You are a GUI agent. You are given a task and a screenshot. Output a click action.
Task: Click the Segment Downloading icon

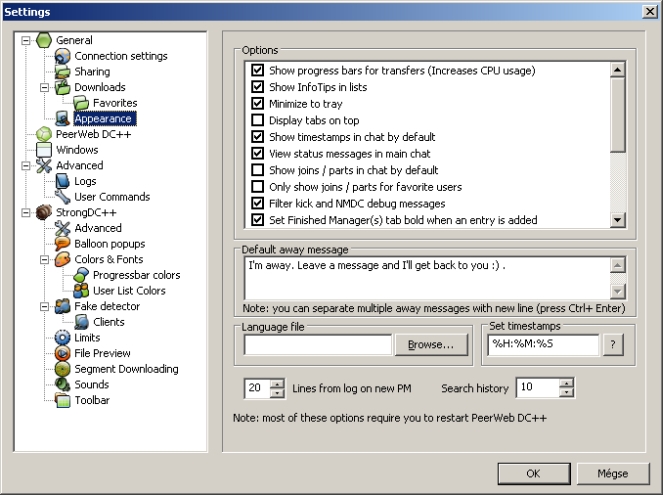click(x=62, y=369)
